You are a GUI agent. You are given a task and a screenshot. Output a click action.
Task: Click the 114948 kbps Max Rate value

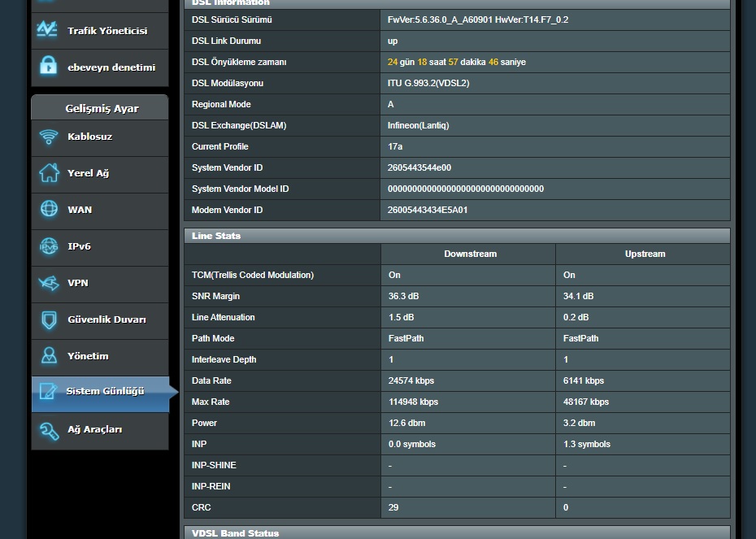point(413,402)
